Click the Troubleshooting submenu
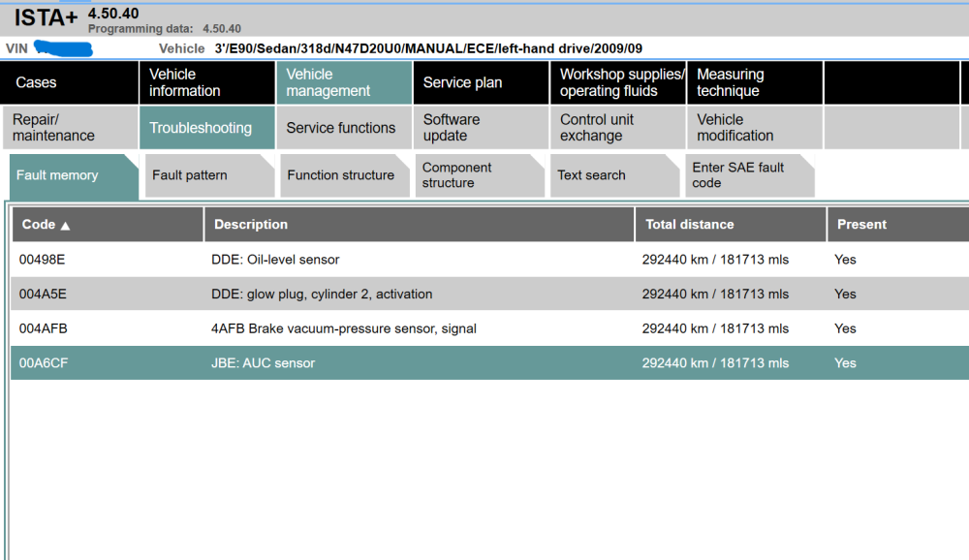 (x=201, y=128)
